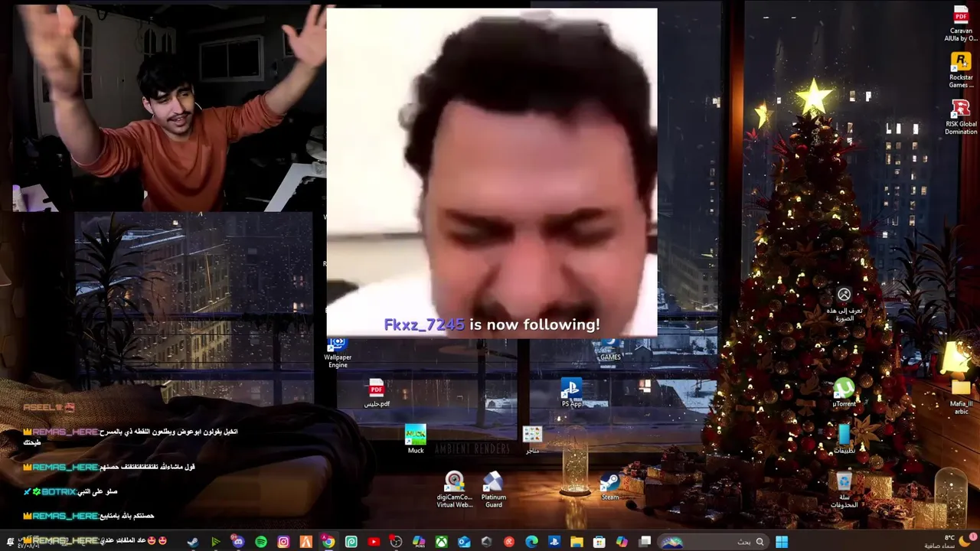The image size is (980, 551).
Task: Open the Wallpaper Engine shortcut
Action: 338,352
